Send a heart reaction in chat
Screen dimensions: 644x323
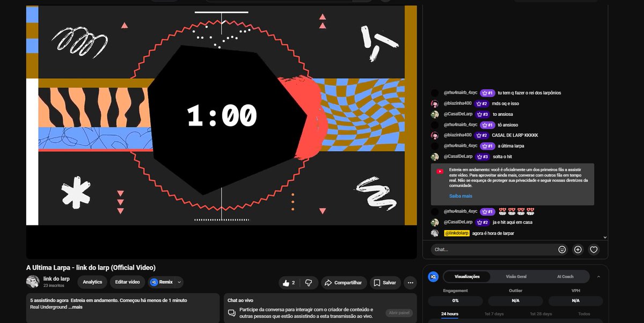tap(594, 249)
